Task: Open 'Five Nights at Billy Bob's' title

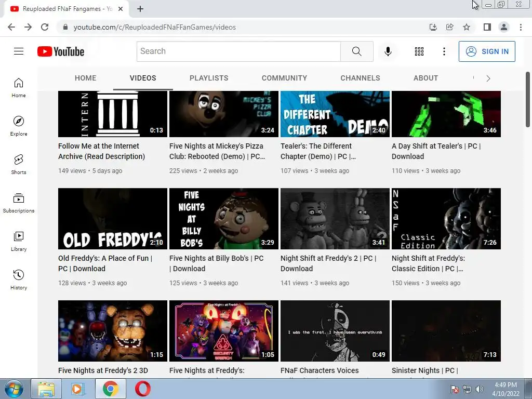Action: pos(217,263)
